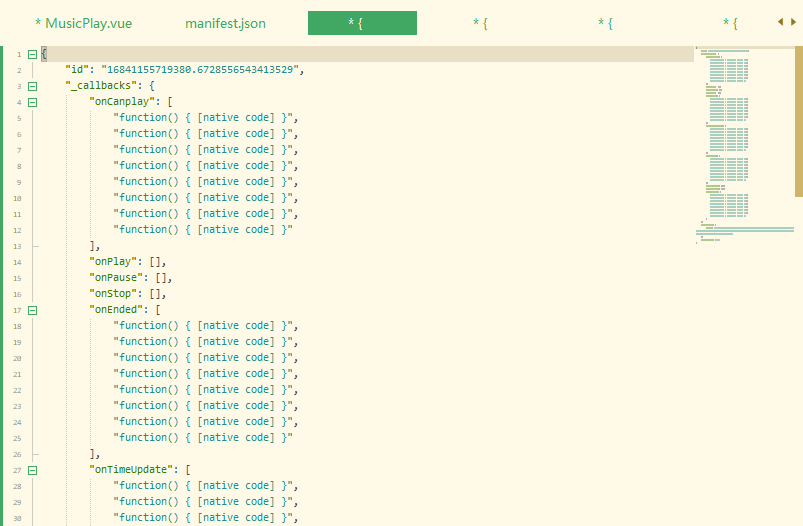This screenshot has width=803, height=526.
Task: Click the vertical scrollbar thumb
Action: [x=798, y=121]
